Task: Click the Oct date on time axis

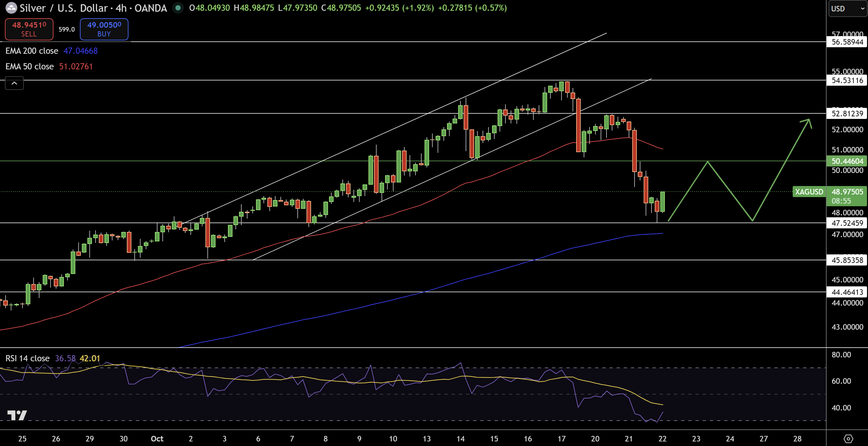Action: point(157,438)
